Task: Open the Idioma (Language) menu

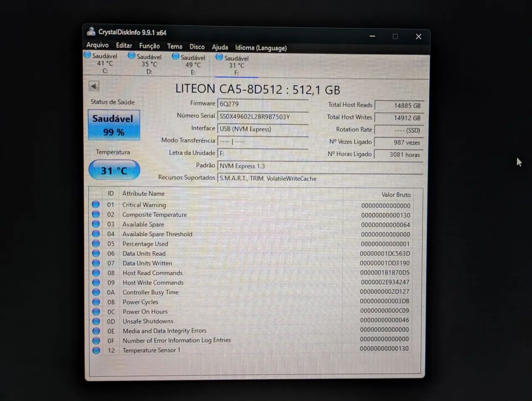Action: click(x=261, y=48)
